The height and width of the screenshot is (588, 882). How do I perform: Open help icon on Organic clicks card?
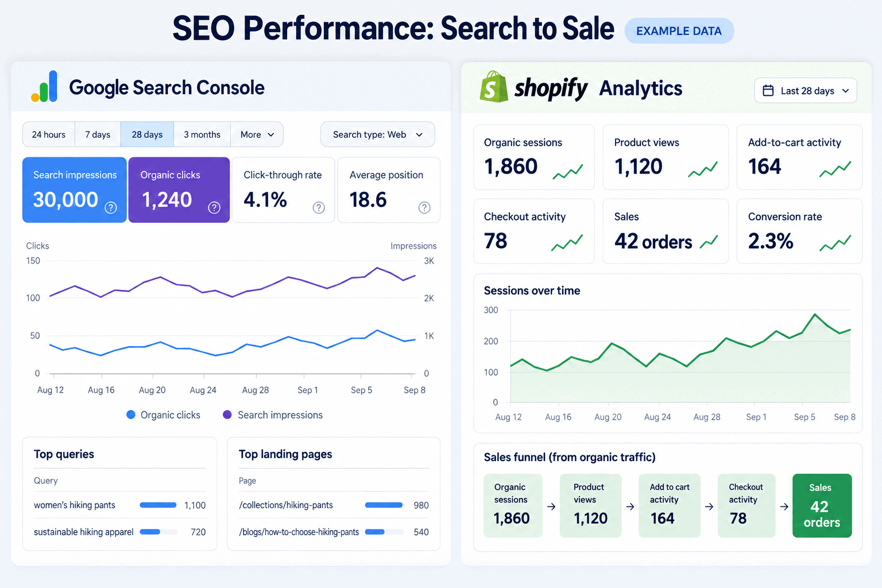pyautogui.click(x=214, y=207)
